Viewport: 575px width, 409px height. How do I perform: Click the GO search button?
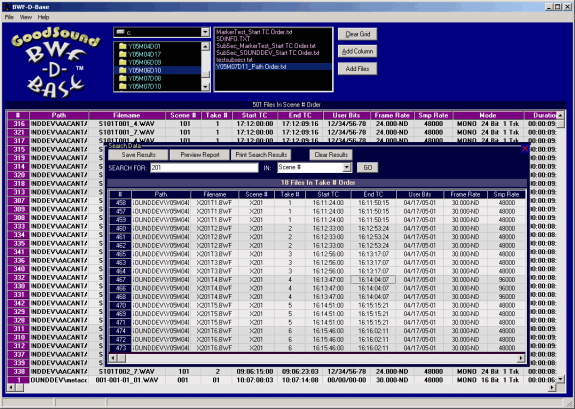pyautogui.click(x=367, y=168)
